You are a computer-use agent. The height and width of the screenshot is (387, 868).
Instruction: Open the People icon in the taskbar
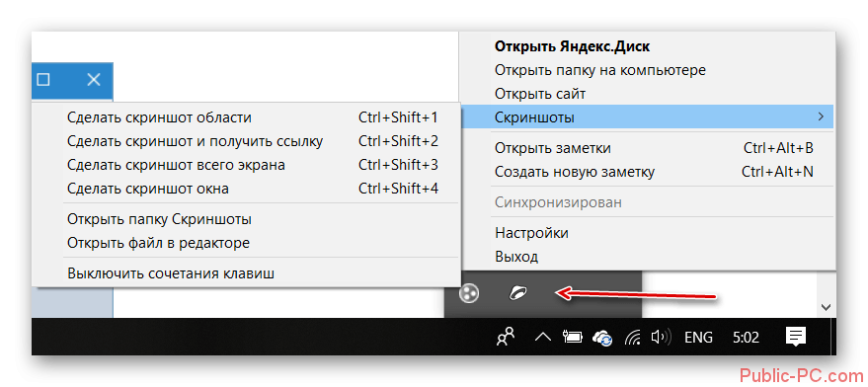pyautogui.click(x=506, y=337)
